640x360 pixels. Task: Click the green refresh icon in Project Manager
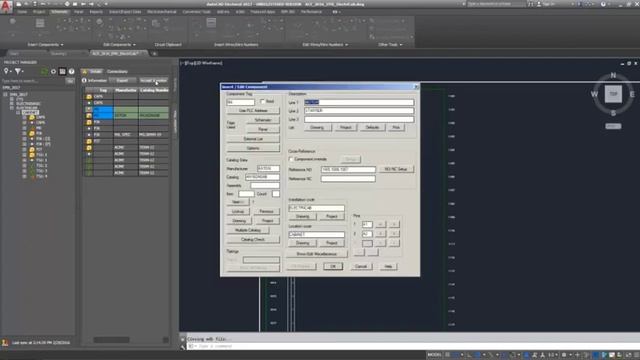click(x=44, y=71)
